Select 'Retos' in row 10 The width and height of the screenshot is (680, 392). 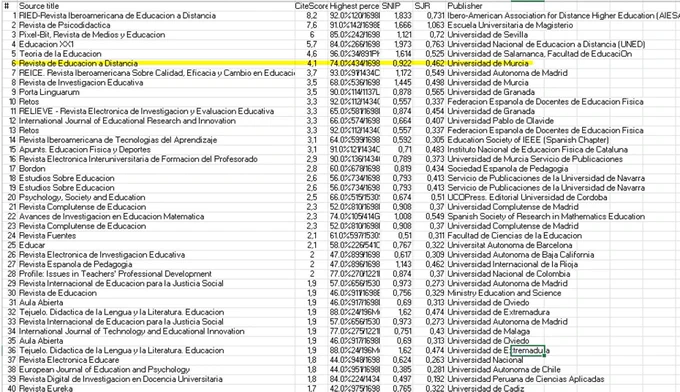click(29, 101)
